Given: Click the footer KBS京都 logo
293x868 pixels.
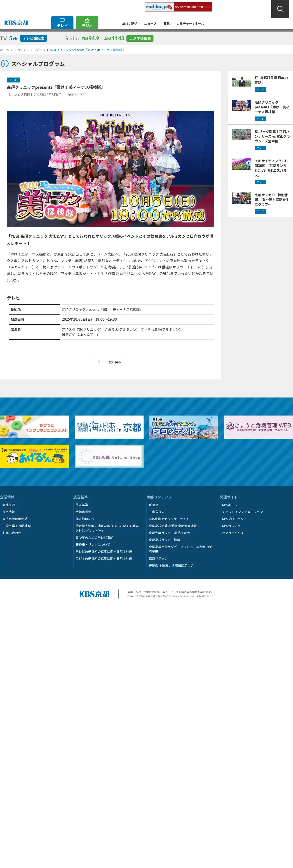Looking at the screenshot, I should [94, 594].
